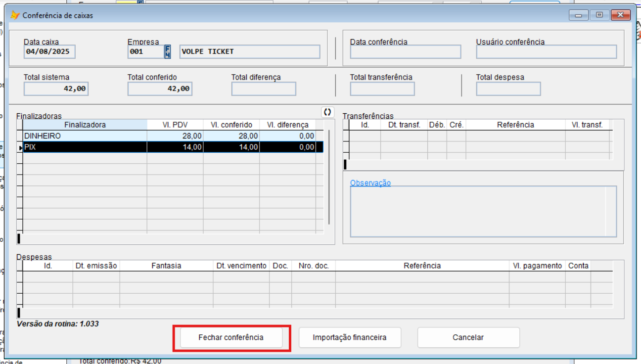Click the Finalizadora column header
Screen dimensions: 641x364
point(85,125)
